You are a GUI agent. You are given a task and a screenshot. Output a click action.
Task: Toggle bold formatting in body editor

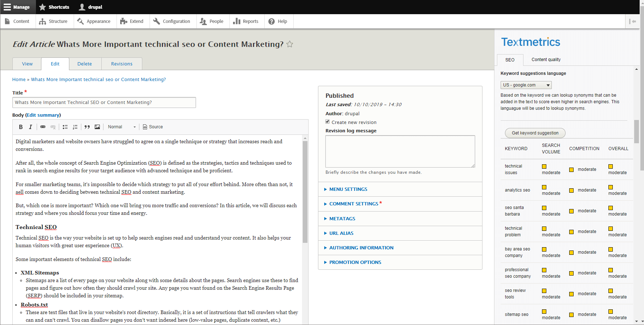(x=21, y=127)
